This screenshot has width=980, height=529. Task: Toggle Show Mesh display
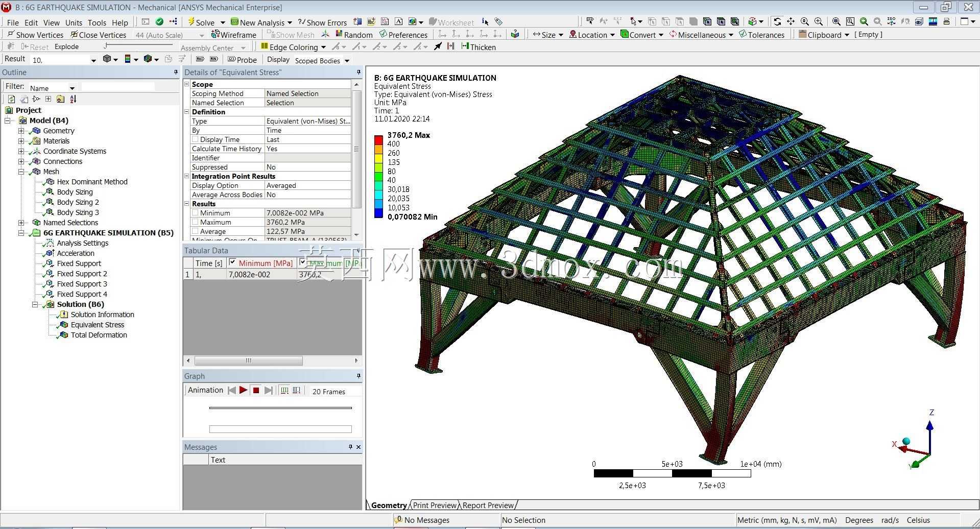pyautogui.click(x=291, y=35)
